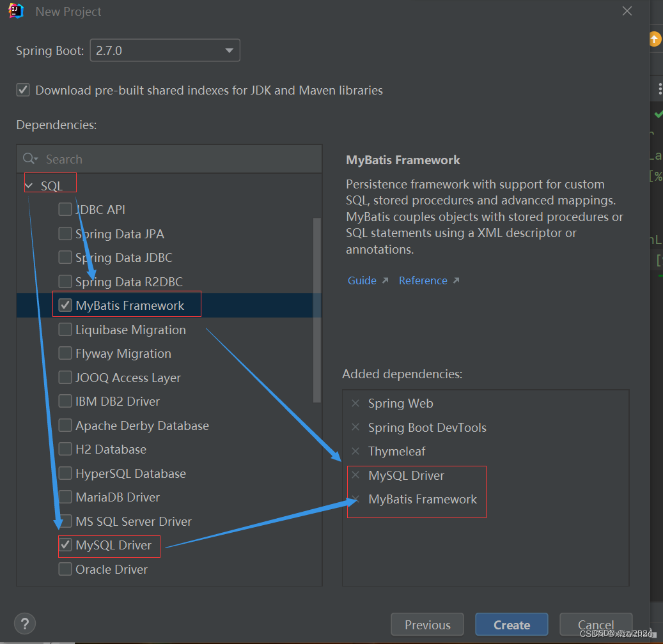The height and width of the screenshot is (644, 663).
Task: Remove MyBatis Framework from added dependencies
Action: point(355,499)
